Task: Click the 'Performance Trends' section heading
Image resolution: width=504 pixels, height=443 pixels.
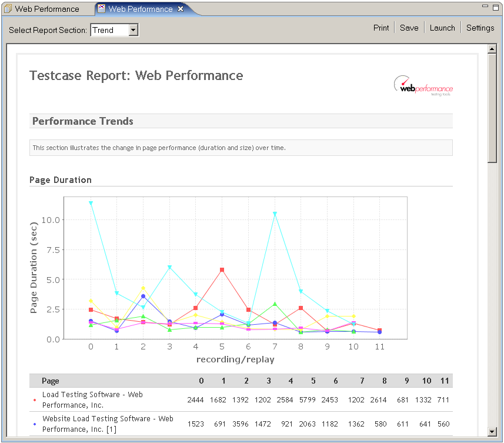Action: [x=83, y=121]
